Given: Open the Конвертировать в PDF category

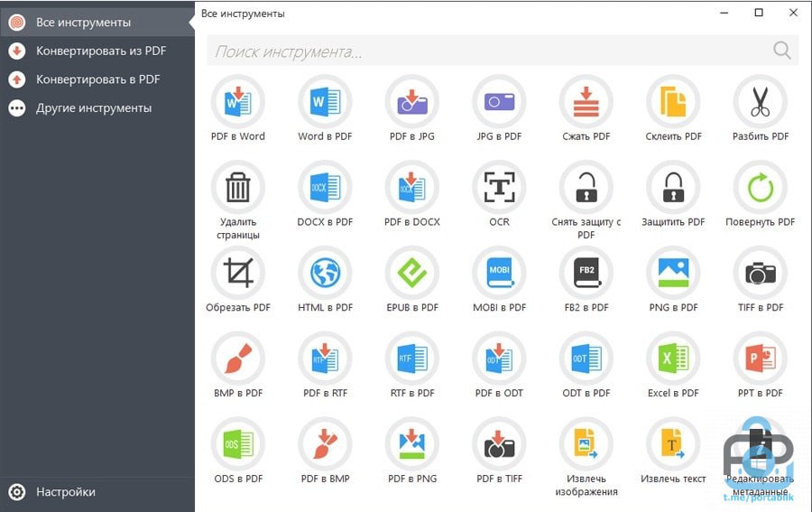Looking at the screenshot, I should 97,79.
